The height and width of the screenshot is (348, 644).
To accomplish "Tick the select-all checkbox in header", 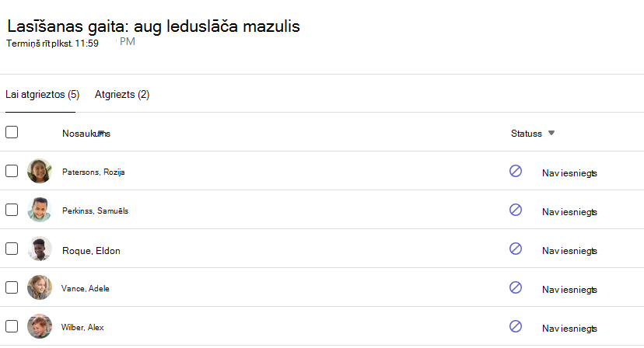I will pos(12,132).
